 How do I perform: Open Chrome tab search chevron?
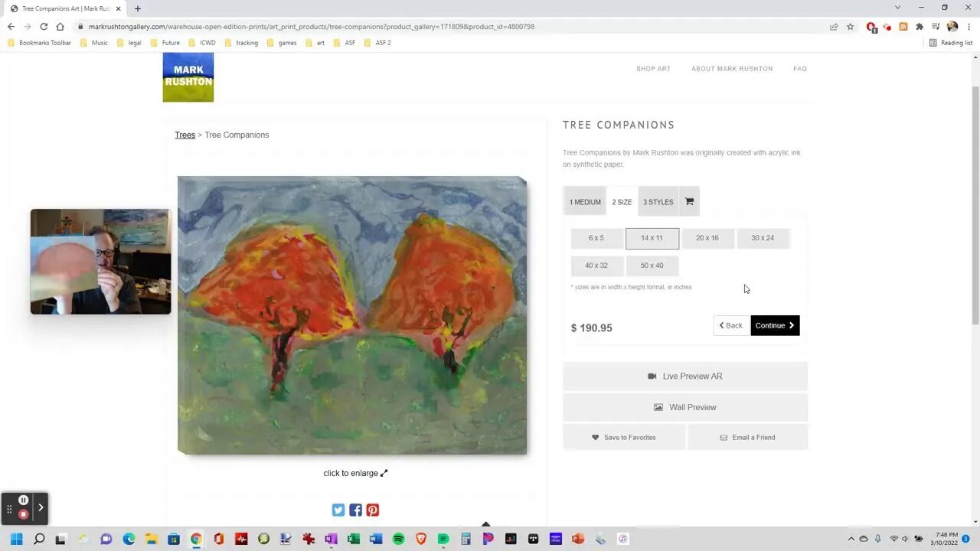point(897,8)
